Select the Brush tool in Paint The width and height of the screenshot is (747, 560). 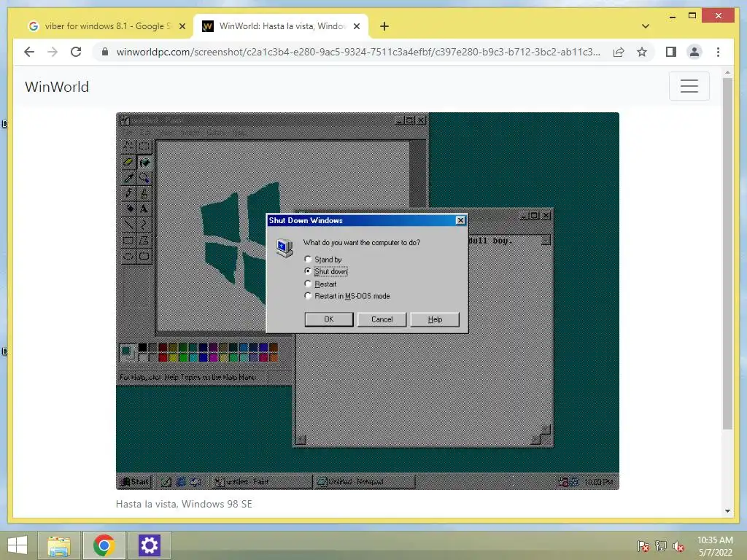click(144, 193)
